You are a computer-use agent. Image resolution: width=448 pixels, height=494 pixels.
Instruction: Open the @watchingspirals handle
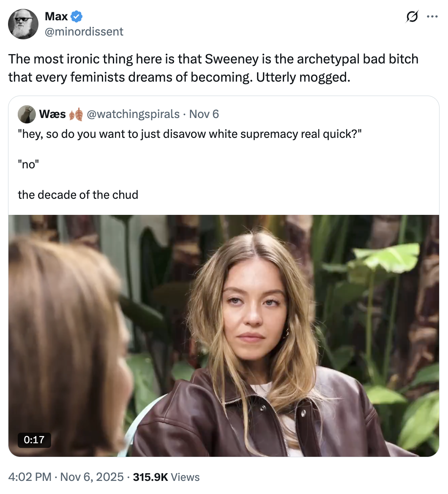133,114
